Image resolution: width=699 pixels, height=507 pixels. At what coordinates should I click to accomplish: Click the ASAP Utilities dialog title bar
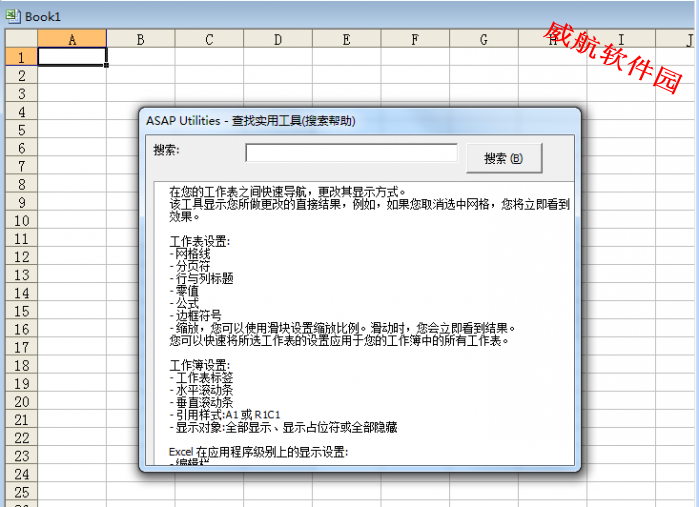pyautogui.click(x=359, y=120)
